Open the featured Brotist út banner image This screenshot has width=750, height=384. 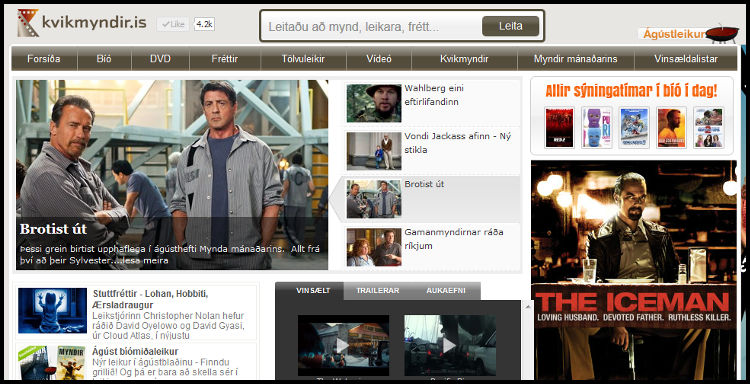(x=172, y=175)
